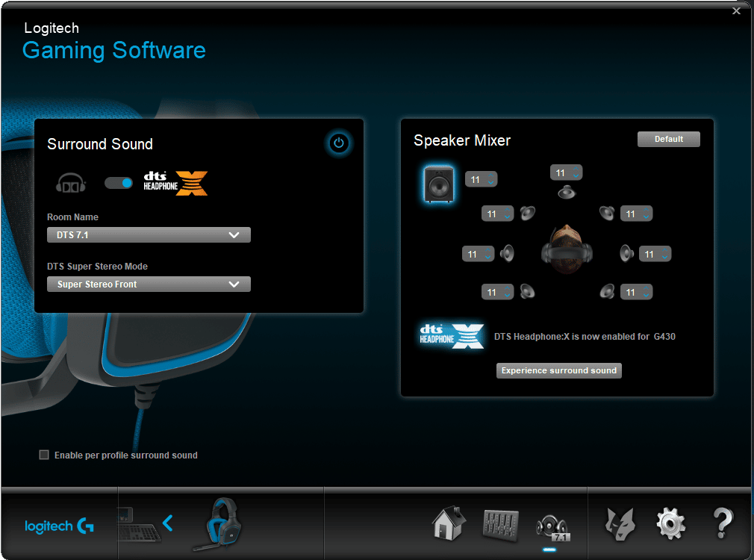Increase the rear right speaker volume
The image size is (754, 560).
click(x=646, y=289)
